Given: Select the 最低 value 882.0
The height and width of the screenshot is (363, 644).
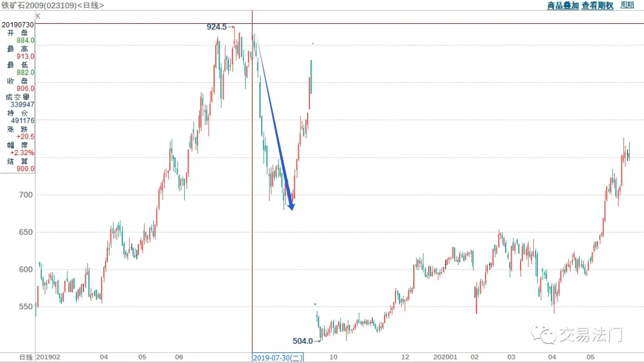Looking at the screenshot, I should coord(26,72).
